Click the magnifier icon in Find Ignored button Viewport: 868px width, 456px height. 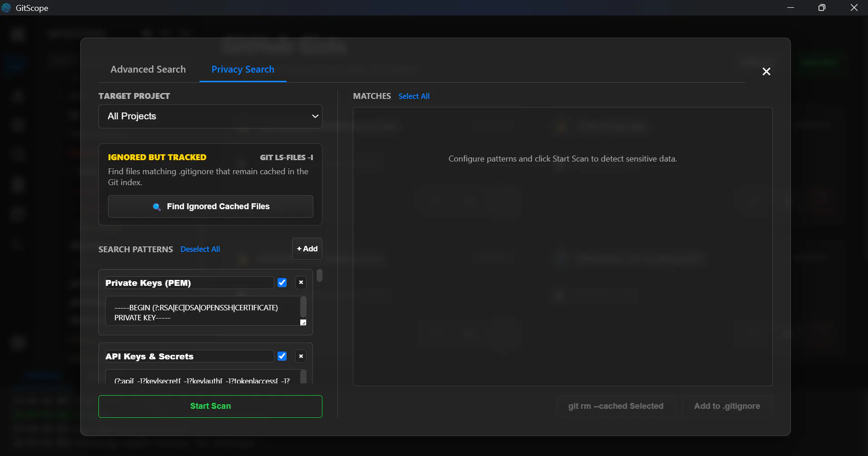156,207
